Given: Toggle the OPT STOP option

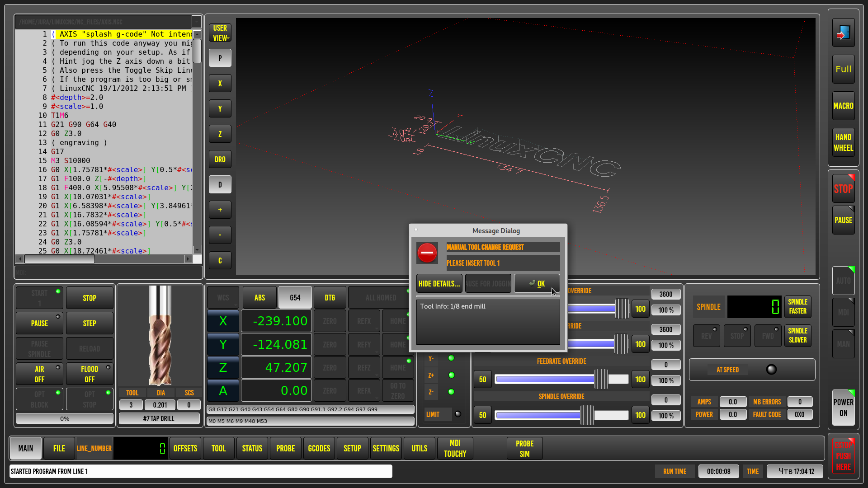Looking at the screenshot, I should (x=90, y=399).
